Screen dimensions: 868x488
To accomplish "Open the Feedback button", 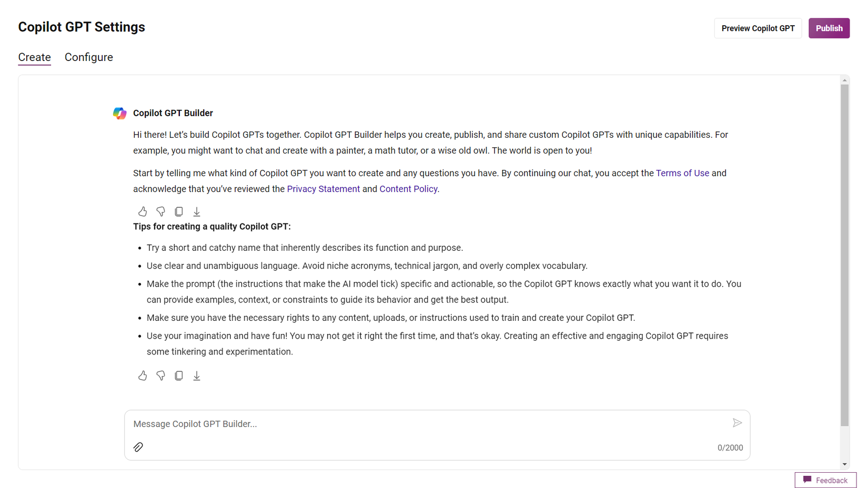I will tap(825, 480).
